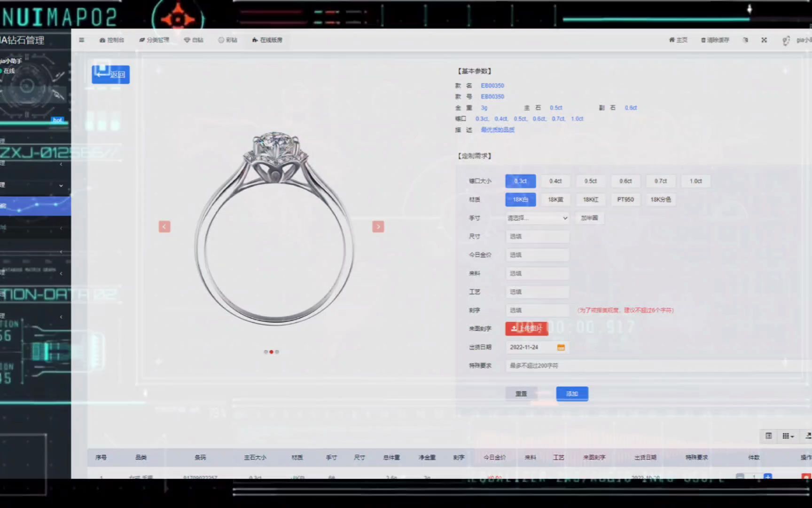Click the 件数 column header
The height and width of the screenshot is (508, 812).
pos(754,457)
